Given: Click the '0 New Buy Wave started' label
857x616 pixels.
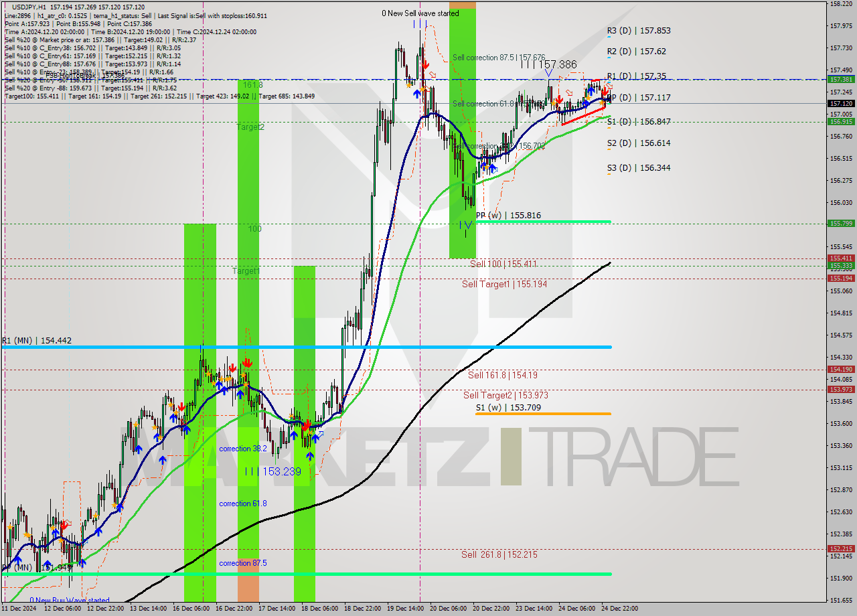Looking at the screenshot, I should click(69, 601).
